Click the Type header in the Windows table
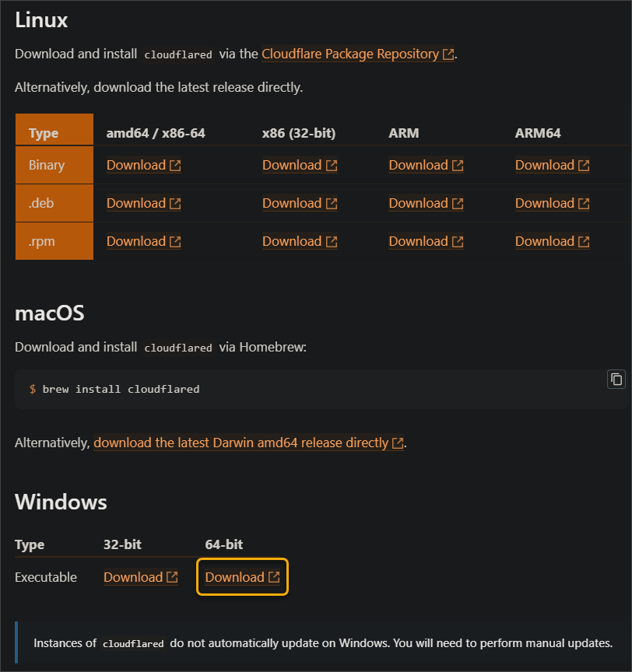Viewport: 632px width, 672px height. 30,544
